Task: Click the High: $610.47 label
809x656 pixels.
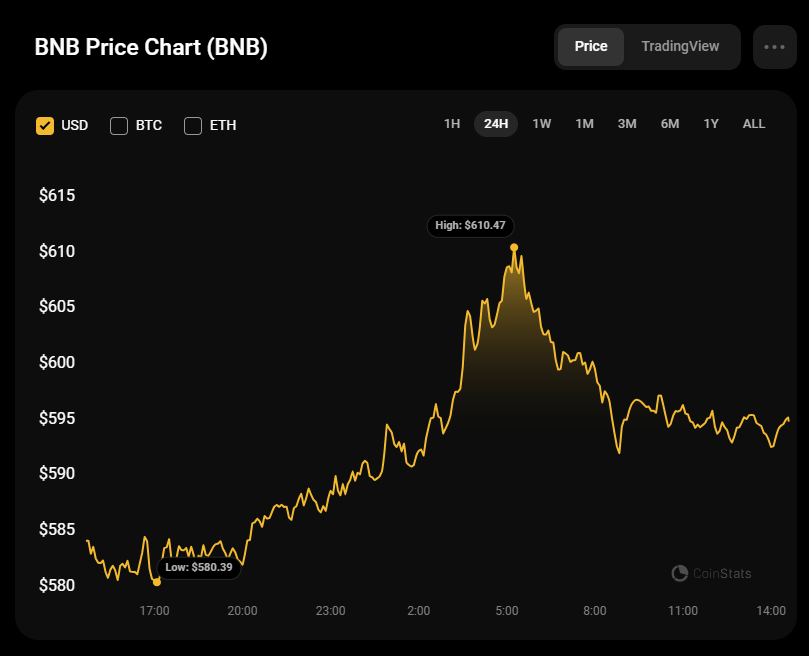Action: pyautogui.click(x=471, y=226)
